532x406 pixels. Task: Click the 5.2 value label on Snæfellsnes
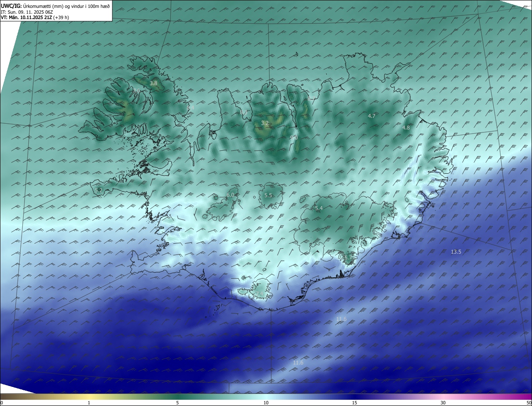coord(99,190)
